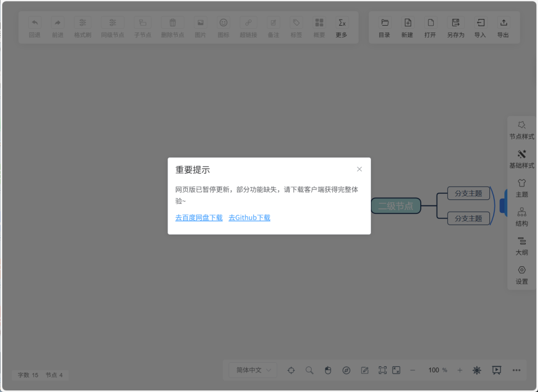Open the 图标 (icon) picker
This screenshot has height=392, width=538.
point(223,27)
